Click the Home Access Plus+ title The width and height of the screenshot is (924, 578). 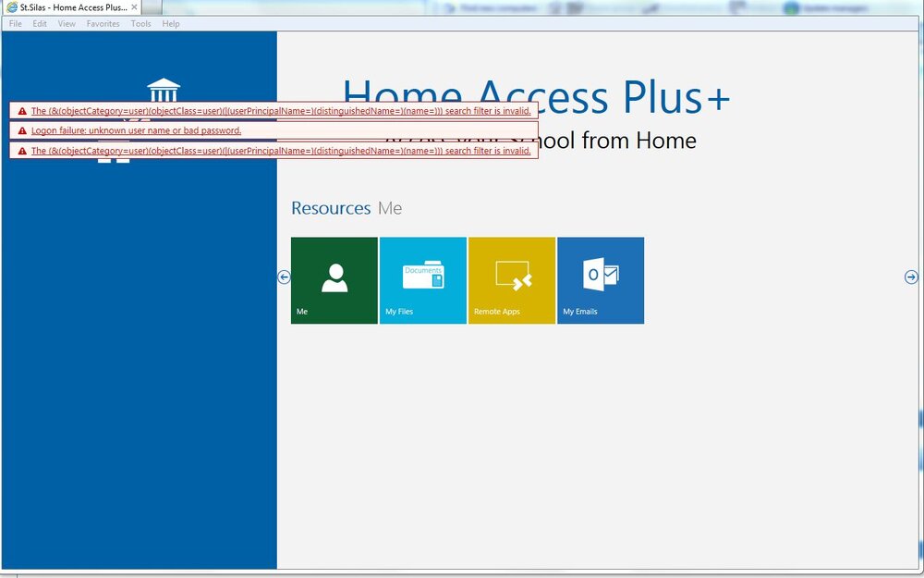click(536, 97)
